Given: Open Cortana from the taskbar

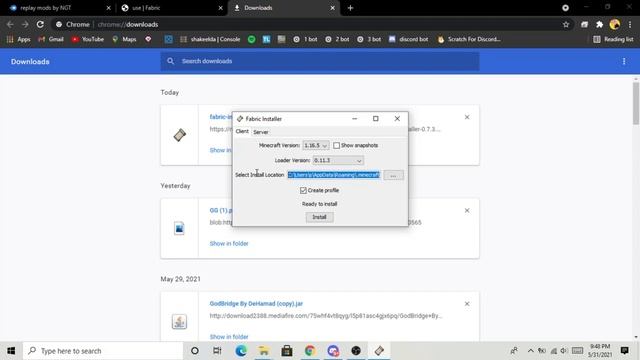Looking at the screenshot, I should 195,351.
